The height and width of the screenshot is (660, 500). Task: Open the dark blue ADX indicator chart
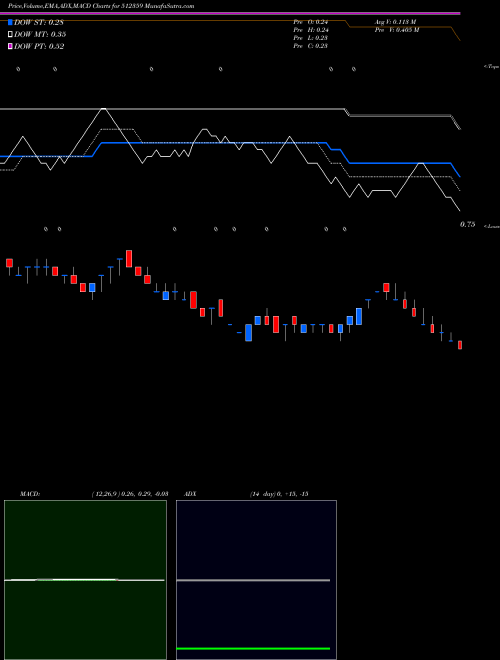[x=256, y=580]
